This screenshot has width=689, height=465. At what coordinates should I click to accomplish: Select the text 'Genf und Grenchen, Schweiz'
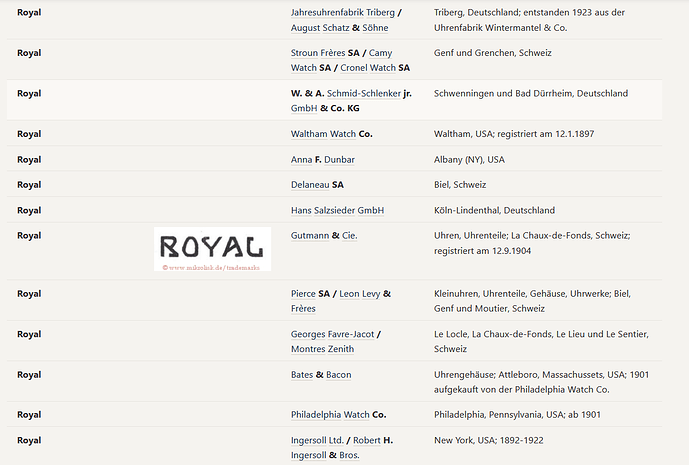point(493,53)
